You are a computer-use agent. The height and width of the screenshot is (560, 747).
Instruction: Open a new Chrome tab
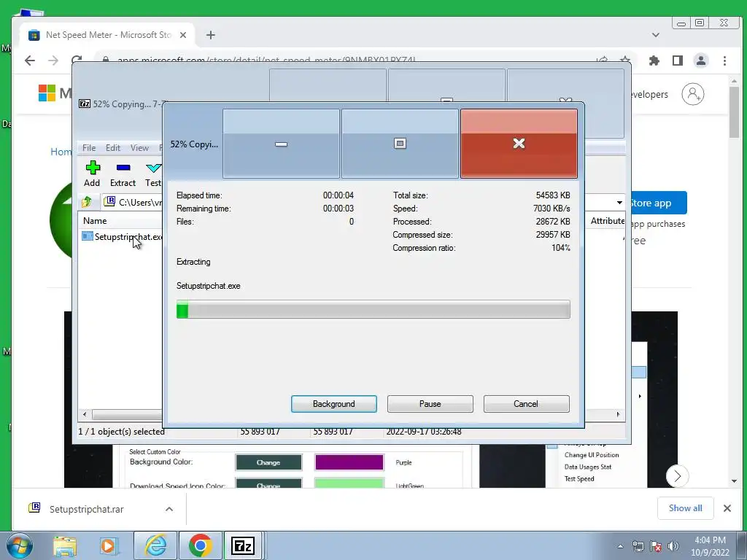coord(211,35)
